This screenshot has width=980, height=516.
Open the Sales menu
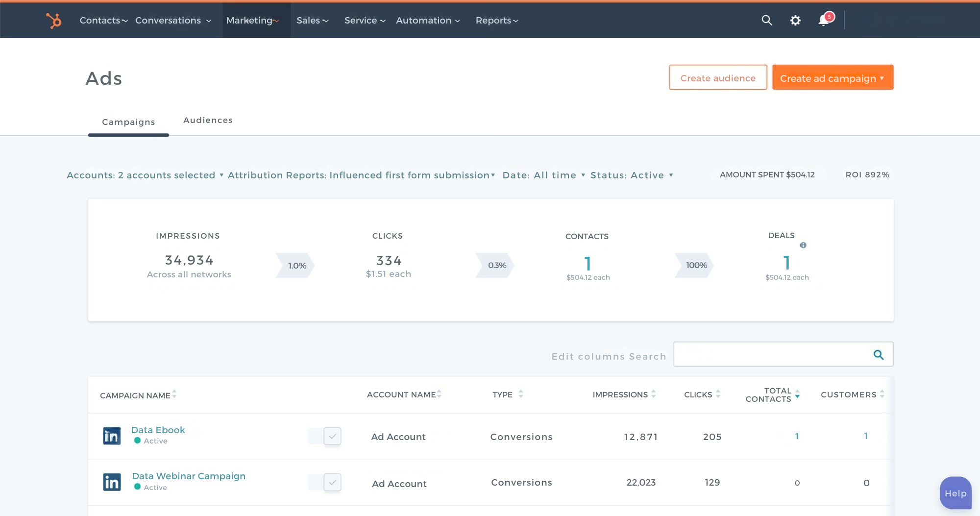[x=313, y=21]
